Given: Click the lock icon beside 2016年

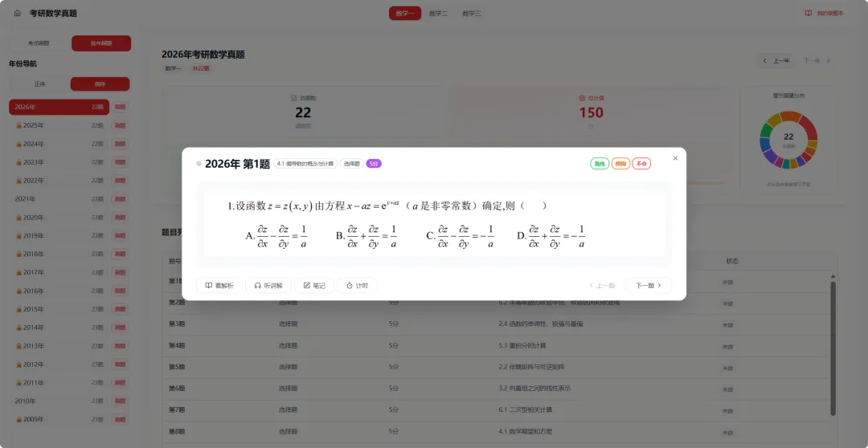Looking at the screenshot, I should click(x=18, y=291).
